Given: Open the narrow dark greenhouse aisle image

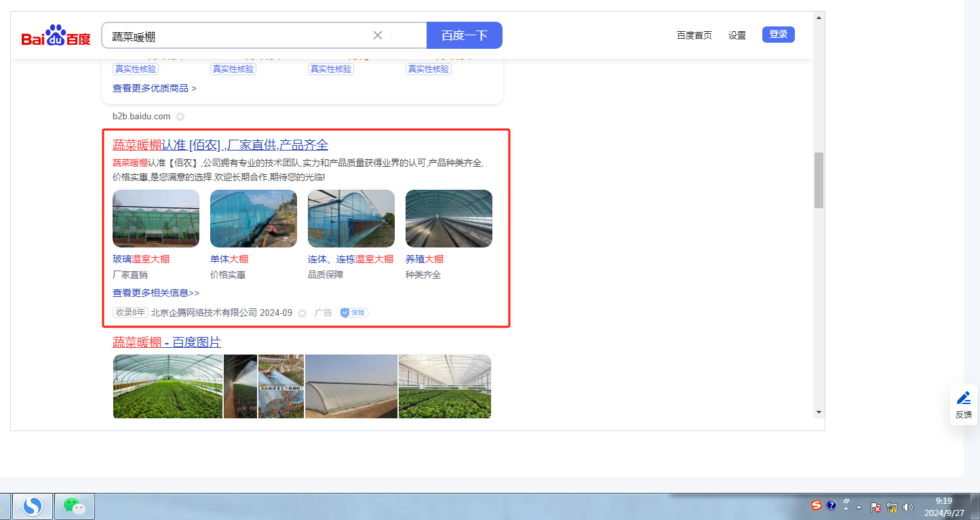Looking at the screenshot, I should (x=241, y=386).
